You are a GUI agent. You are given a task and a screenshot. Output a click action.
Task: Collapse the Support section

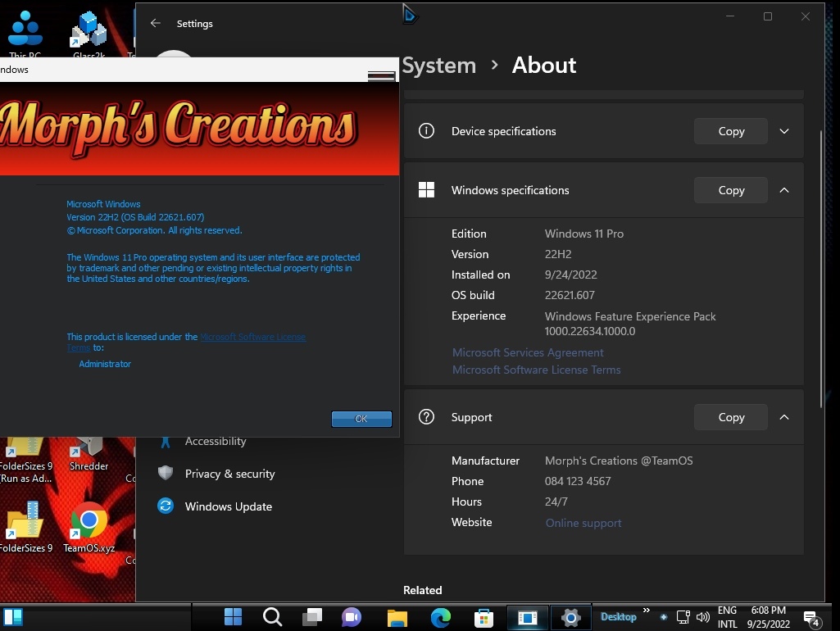pos(784,417)
